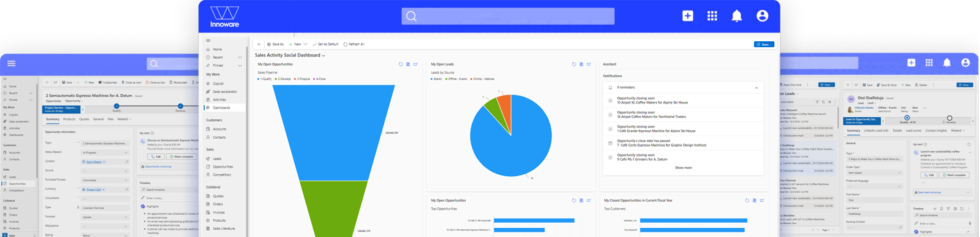
Task: Open the user account icon in Innoware header
Action: 762,16
